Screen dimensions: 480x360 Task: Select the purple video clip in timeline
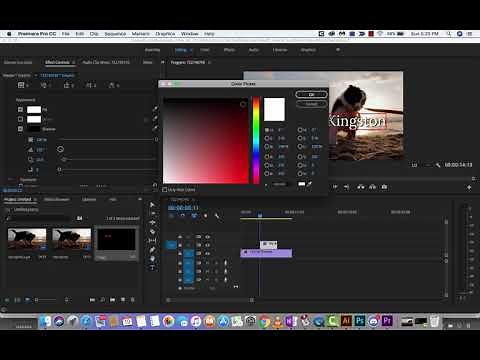coord(266,253)
